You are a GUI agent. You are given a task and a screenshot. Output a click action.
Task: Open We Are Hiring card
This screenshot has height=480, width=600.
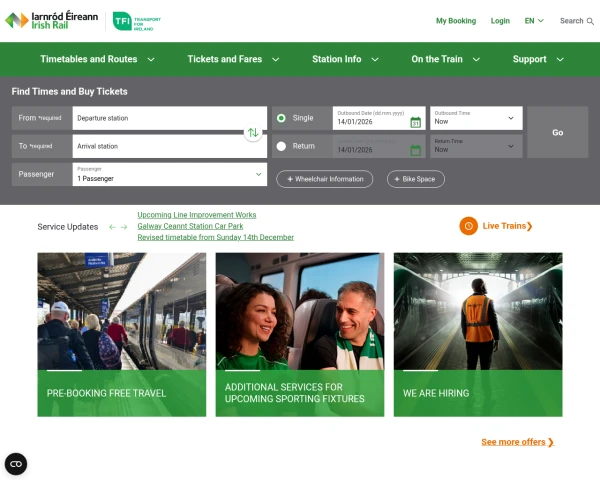click(x=478, y=335)
